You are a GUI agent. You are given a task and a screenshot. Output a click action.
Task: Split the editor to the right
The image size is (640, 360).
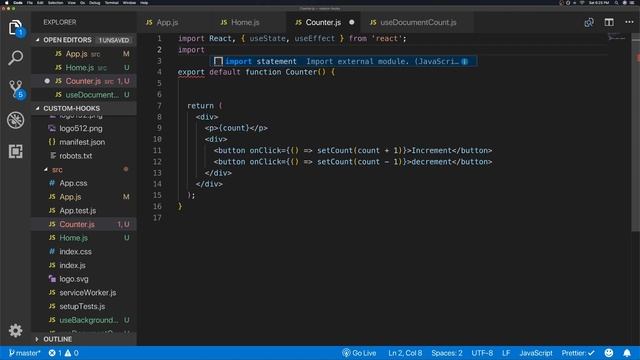(x=609, y=22)
